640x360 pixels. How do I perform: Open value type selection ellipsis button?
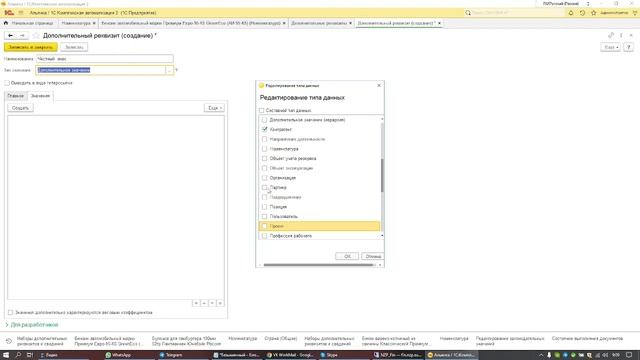click(169, 70)
